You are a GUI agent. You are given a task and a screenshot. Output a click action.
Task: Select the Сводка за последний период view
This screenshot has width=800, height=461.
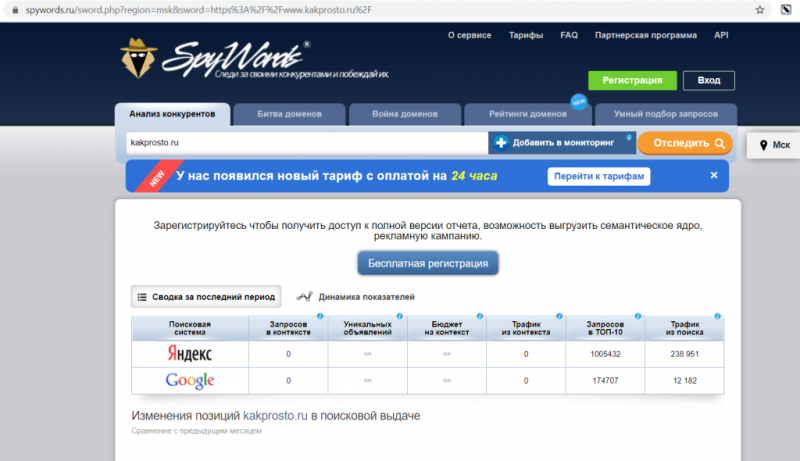point(206,297)
